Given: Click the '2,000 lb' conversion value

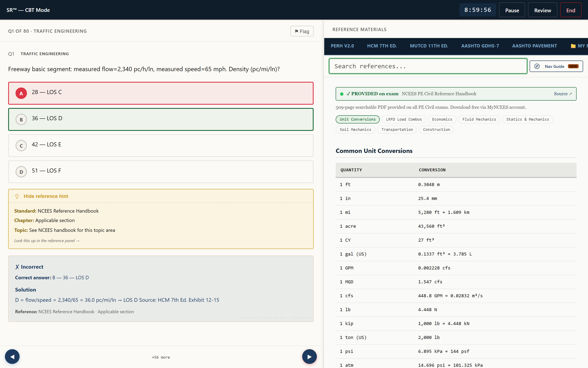Looking at the screenshot, I should click(429, 337).
